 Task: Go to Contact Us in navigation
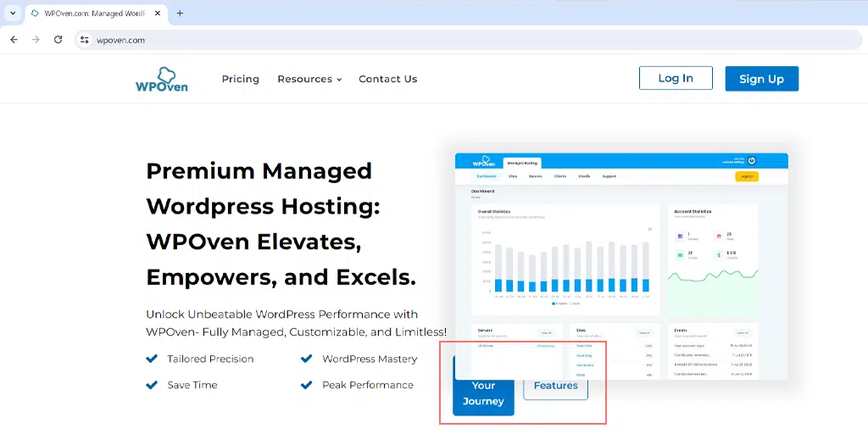387,79
